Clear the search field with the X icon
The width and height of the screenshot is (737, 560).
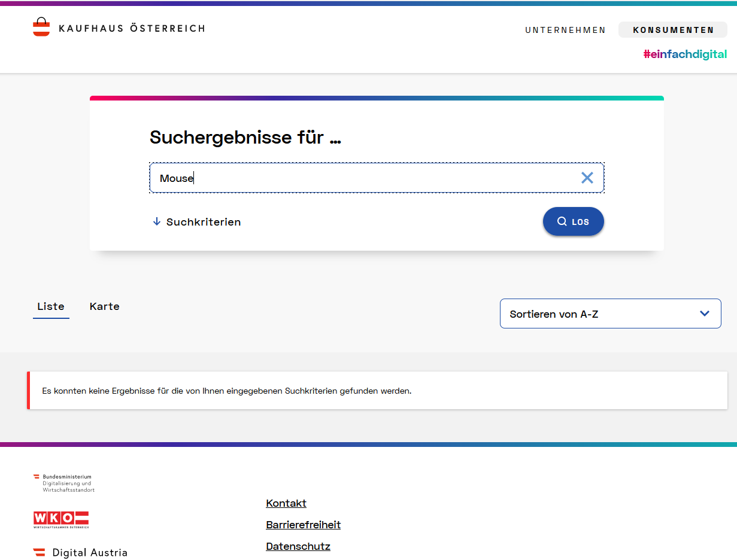pyautogui.click(x=587, y=178)
